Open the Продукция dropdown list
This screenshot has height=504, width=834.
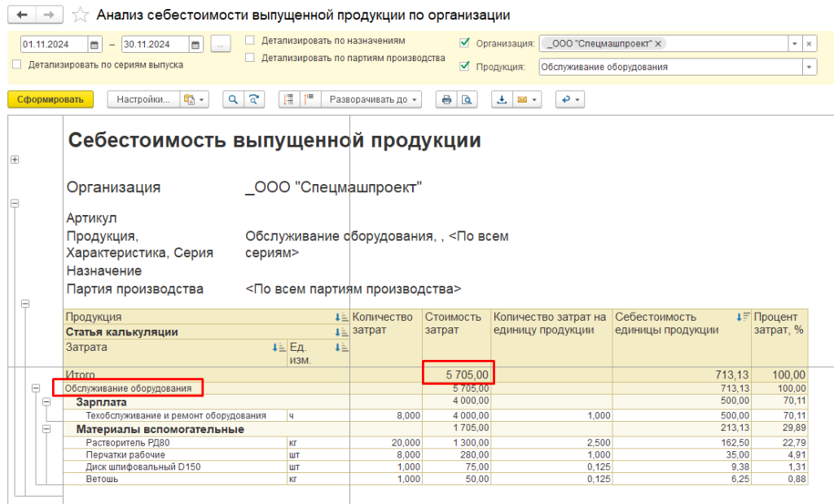coord(809,67)
